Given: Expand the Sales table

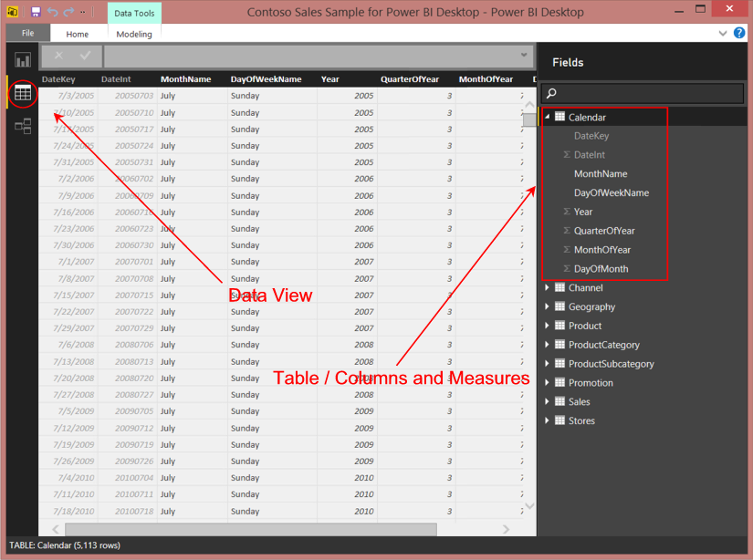Looking at the screenshot, I should click(547, 401).
